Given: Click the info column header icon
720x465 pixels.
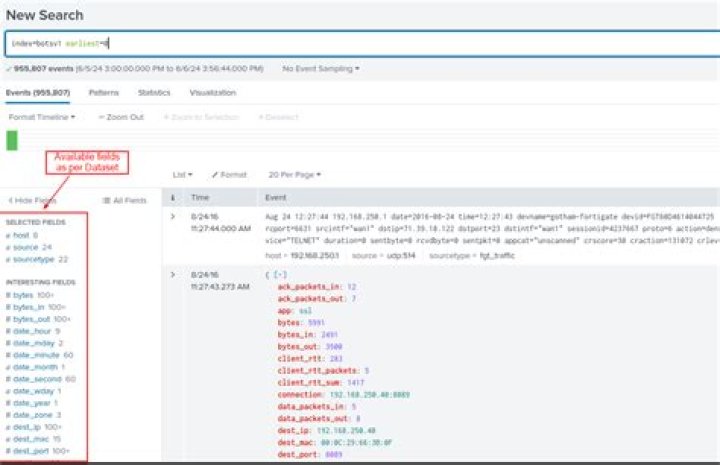Looking at the screenshot, I should coord(173,197).
